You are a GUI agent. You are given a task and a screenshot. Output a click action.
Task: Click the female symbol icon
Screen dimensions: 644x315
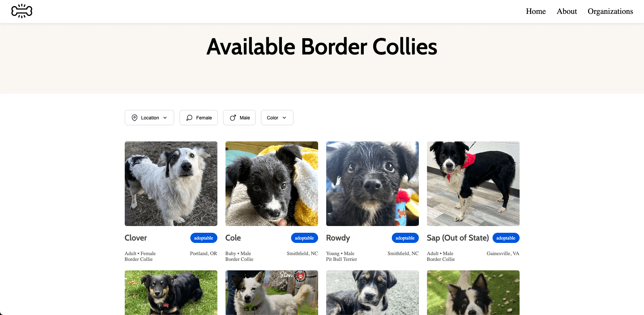tap(189, 118)
